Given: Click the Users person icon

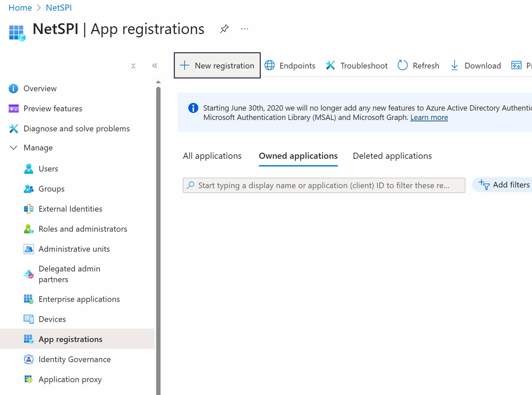Looking at the screenshot, I should tap(29, 169).
